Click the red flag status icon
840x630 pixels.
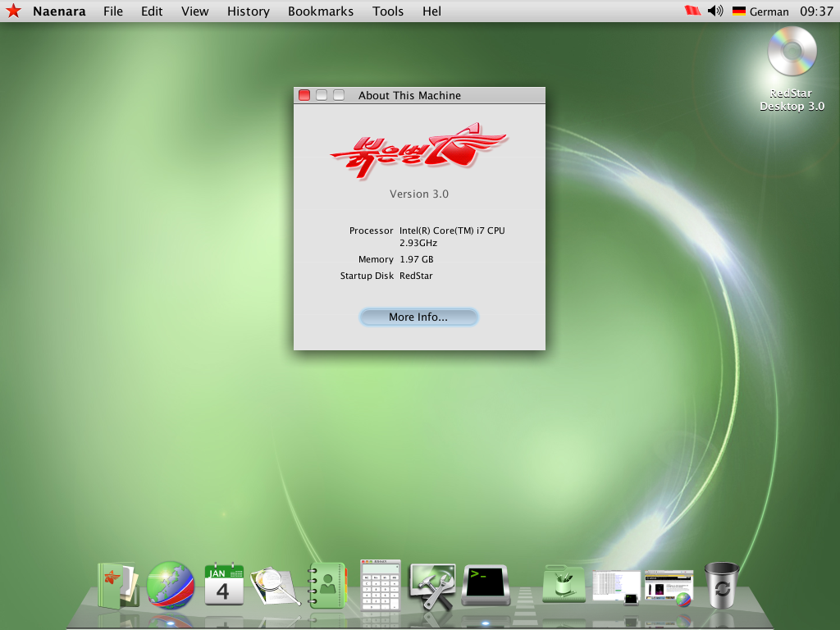click(692, 11)
